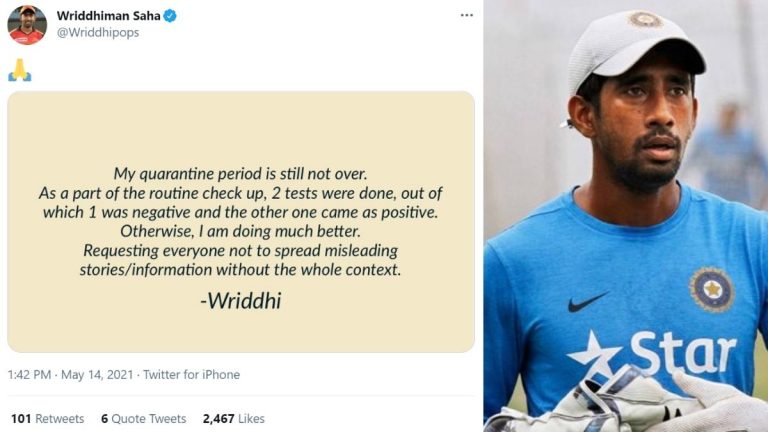768x432 pixels.
Task: View the 6 Quote Tweets
Action: [143, 419]
